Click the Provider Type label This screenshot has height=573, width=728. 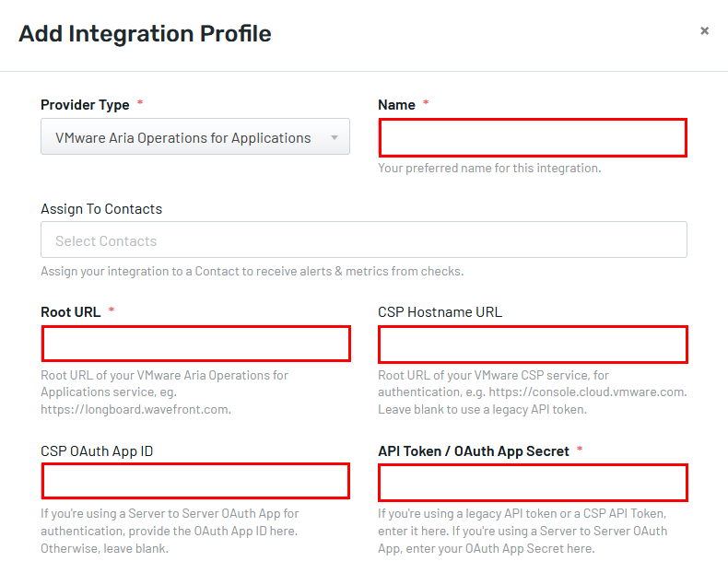[x=85, y=105]
